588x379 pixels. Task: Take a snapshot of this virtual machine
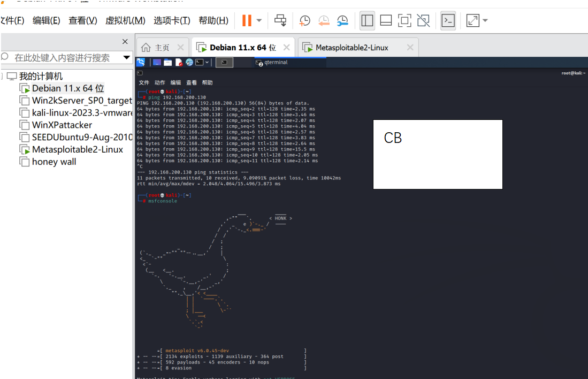(x=304, y=20)
